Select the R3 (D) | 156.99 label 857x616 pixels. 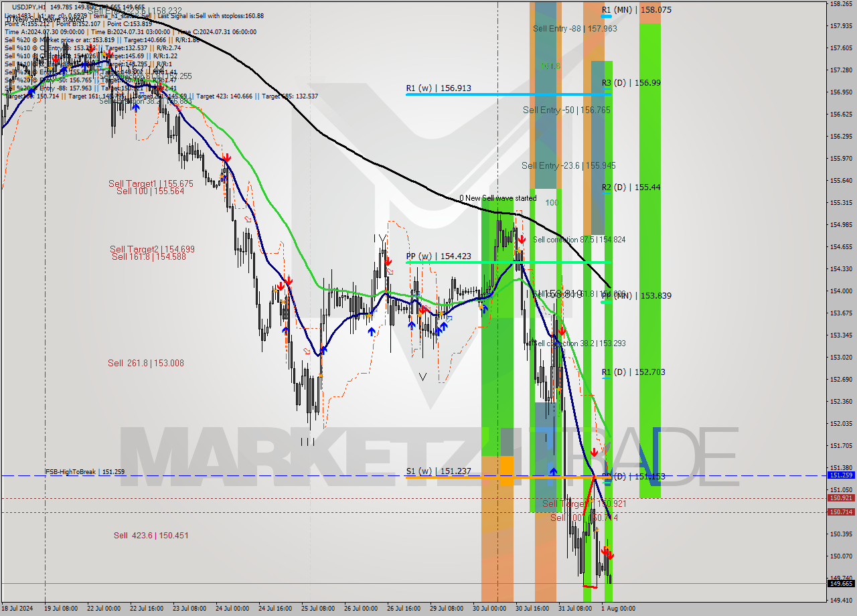click(631, 83)
